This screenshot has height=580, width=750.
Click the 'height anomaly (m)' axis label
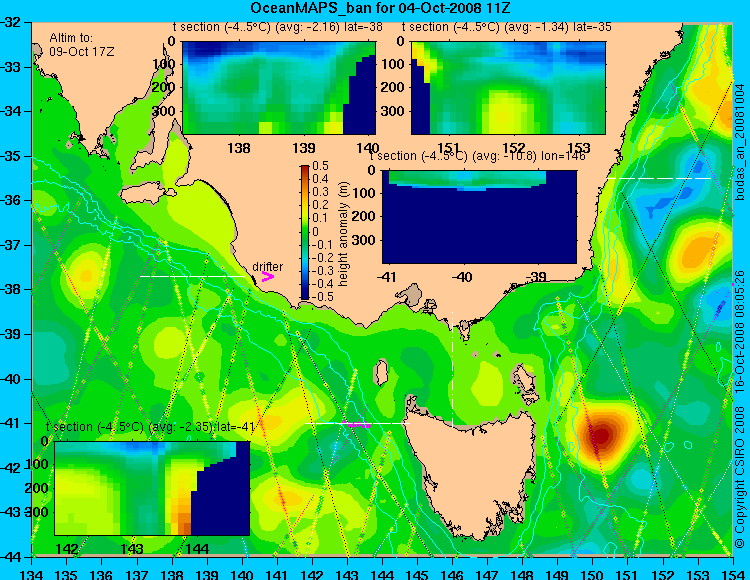(x=342, y=234)
